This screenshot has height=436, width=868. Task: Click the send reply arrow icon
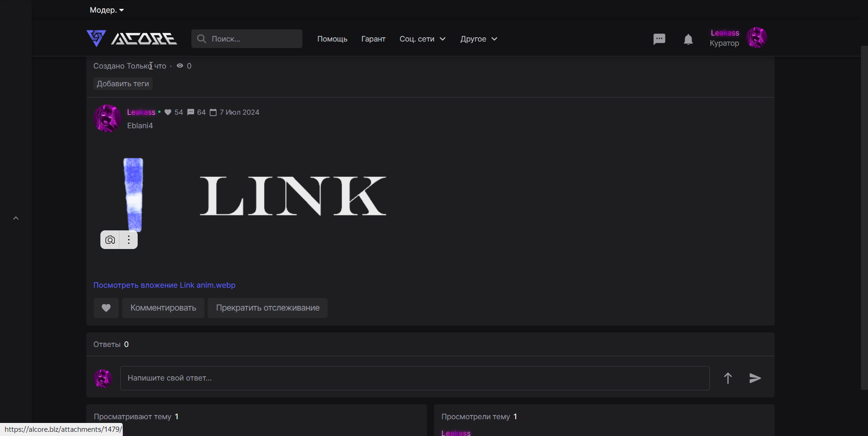(755, 378)
